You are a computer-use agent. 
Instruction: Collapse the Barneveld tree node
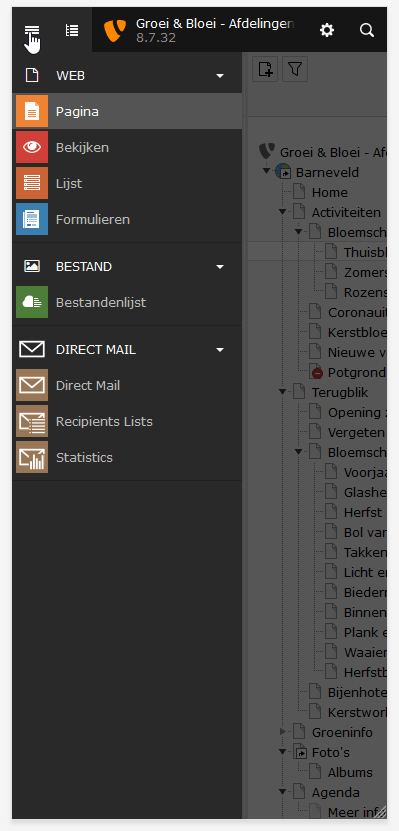point(267,172)
